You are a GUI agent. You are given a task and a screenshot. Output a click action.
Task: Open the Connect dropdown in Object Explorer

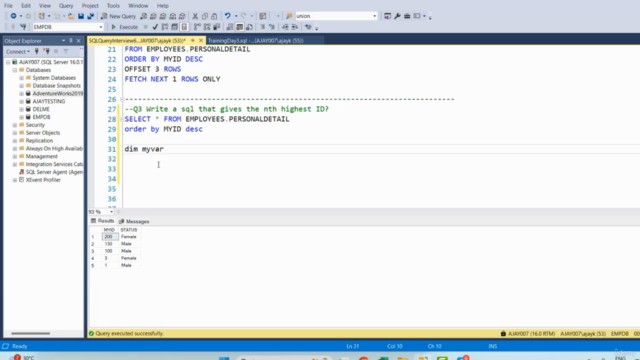point(18,51)
